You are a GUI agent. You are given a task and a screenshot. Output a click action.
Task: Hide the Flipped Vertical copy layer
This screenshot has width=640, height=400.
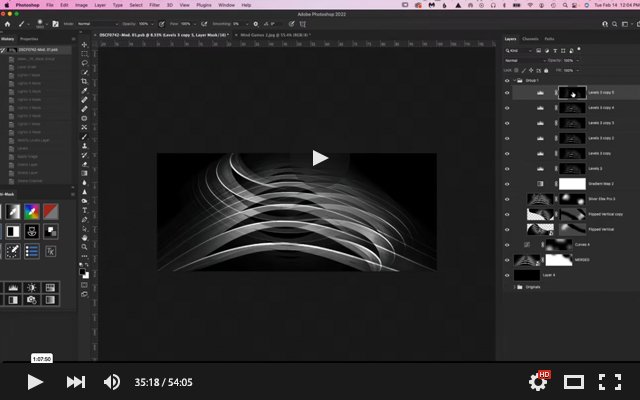(x=507, y=214)
